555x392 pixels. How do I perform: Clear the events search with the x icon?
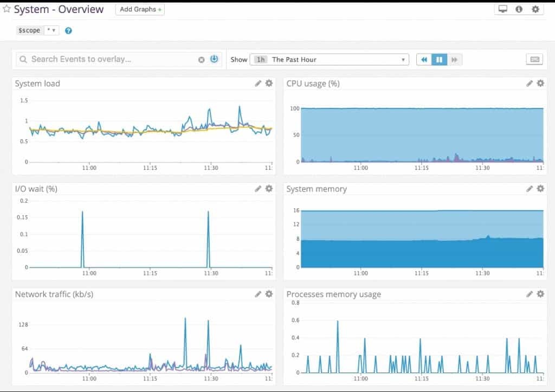pos(202,60)
